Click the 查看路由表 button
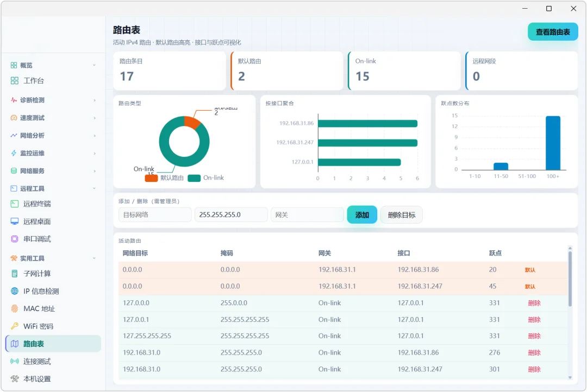587x392 pixels. point(553,32)
